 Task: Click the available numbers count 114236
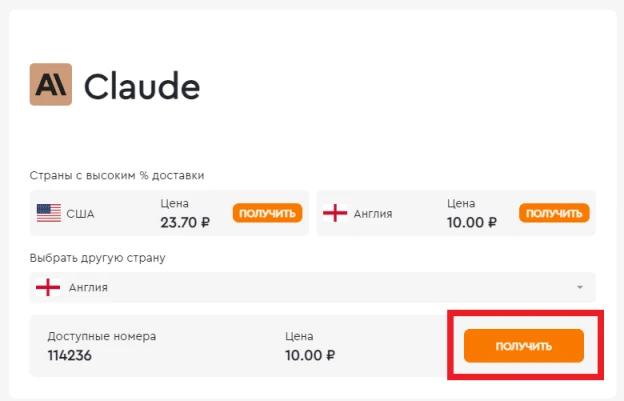(70, 355)
